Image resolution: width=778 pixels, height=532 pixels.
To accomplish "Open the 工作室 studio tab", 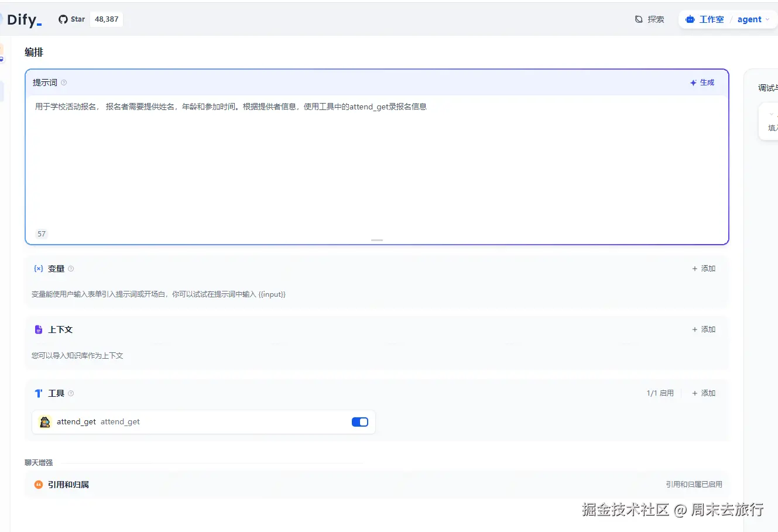I will (x=705, y=19).
